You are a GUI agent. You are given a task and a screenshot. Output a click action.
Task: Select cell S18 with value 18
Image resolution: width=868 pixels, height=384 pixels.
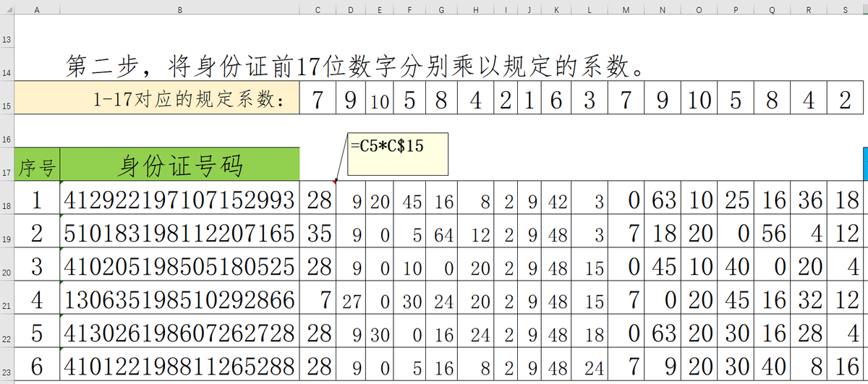(x=845, y=199)
